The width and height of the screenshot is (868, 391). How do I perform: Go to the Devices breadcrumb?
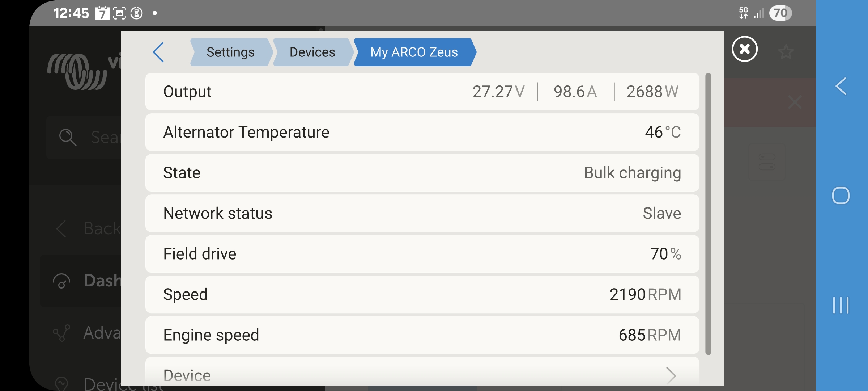click(312, 52)
